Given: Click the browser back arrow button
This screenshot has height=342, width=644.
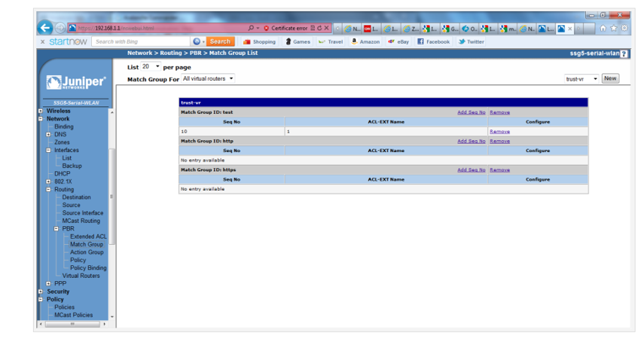Looking at the screenshot, I should [x=47, y=28].
